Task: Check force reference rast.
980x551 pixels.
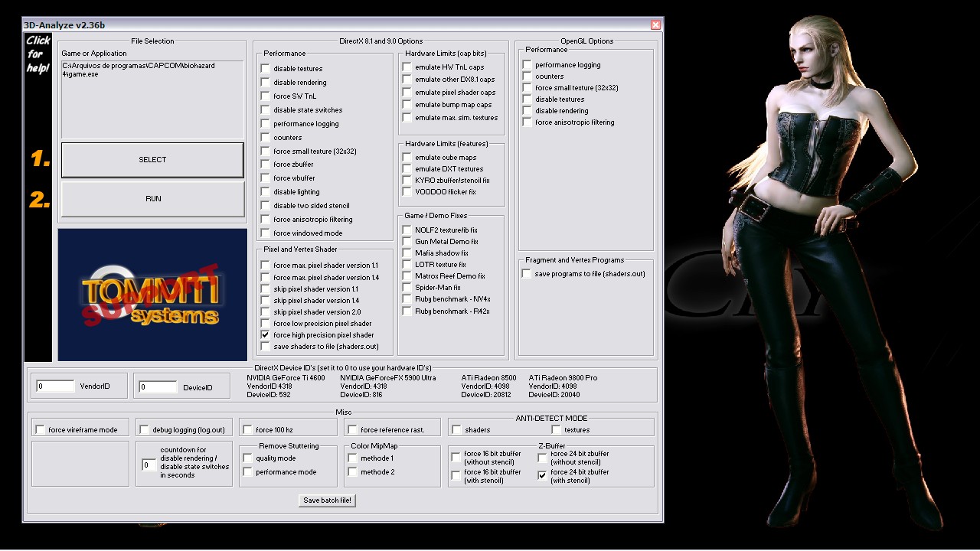Action: (x=352, y=430)
